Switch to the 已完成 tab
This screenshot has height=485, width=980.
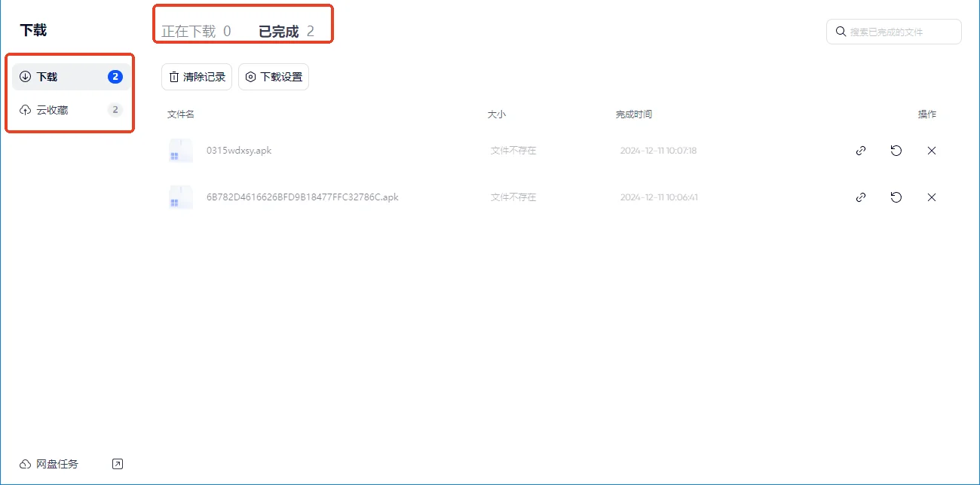point(286,32)
